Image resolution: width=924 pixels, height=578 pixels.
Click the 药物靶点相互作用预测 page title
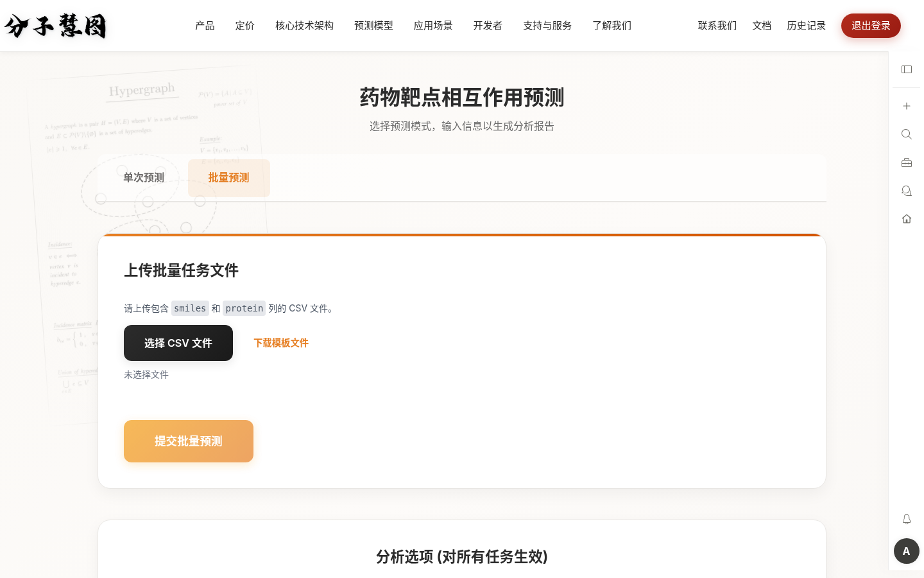click(462, 98)
